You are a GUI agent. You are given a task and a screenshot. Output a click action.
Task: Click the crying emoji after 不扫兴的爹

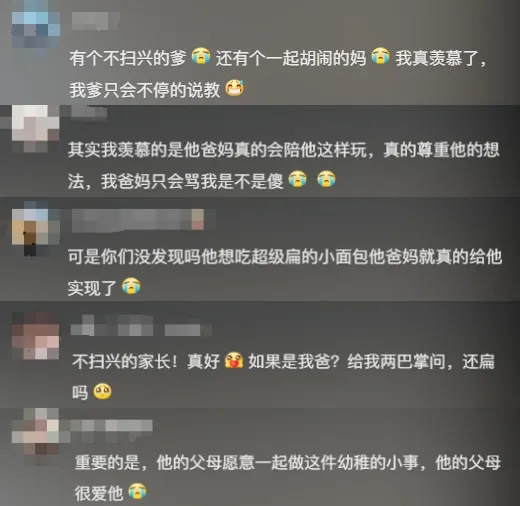point(201,56)
